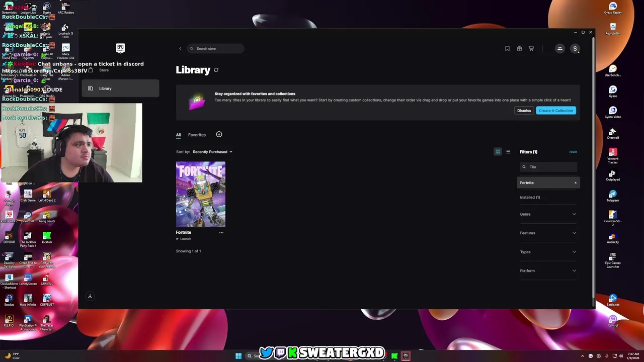The image size is (644, 362).
Task: Open Left 4 Dead 2 desktop shortcut
Action: (47, 196)
